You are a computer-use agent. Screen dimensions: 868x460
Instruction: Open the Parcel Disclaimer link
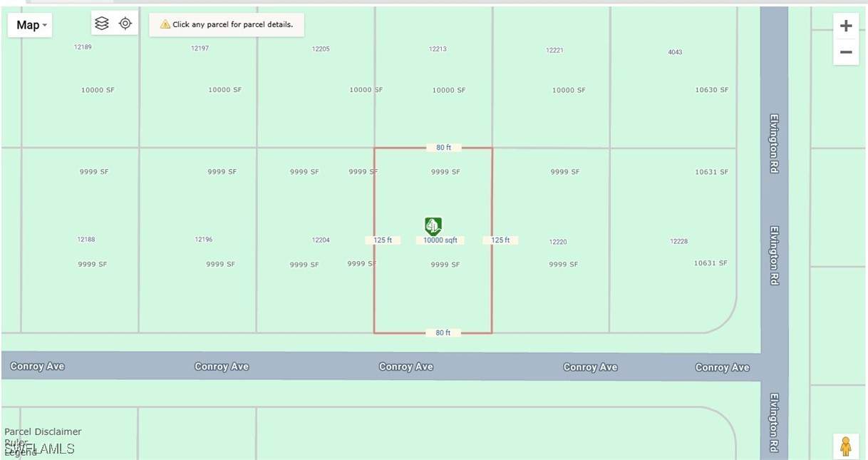[43, 431]
